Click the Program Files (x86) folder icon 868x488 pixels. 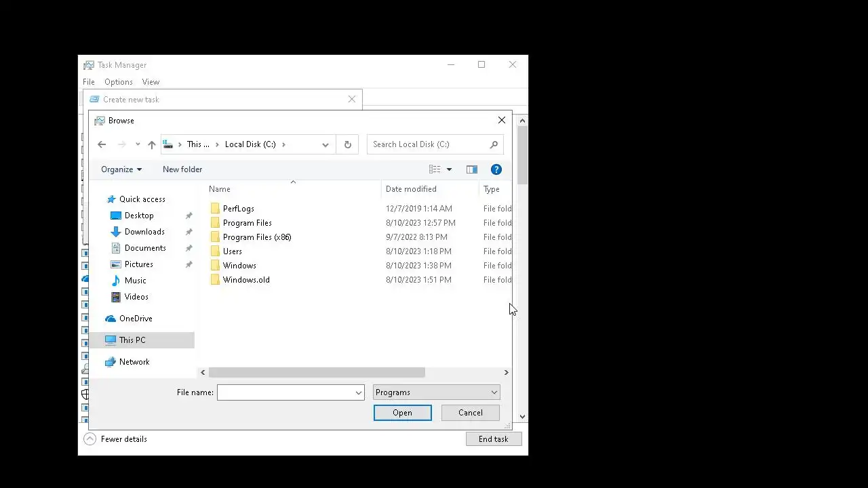pos(215,237)
